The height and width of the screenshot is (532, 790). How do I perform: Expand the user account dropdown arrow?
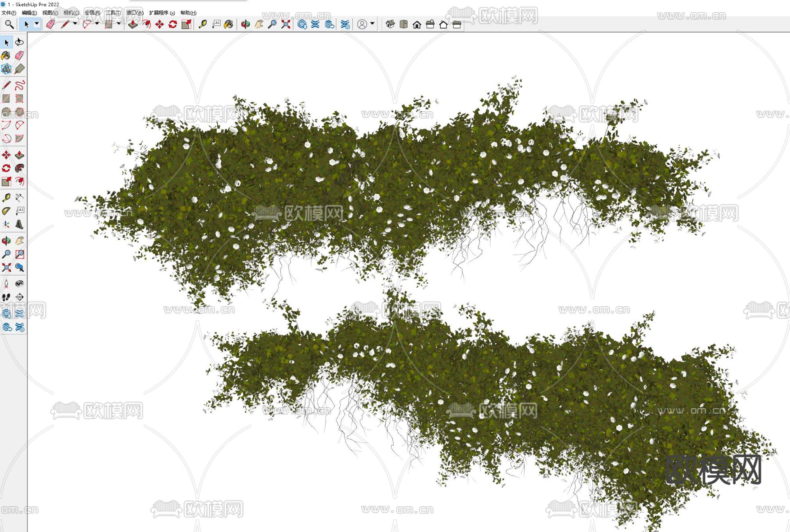pyautogui.click(x=372, y=24)
